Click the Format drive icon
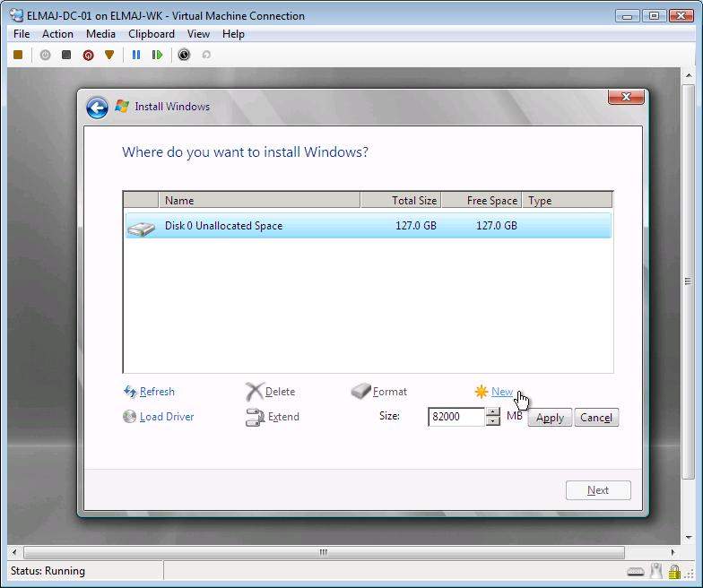The height and width of the screenshot is (588, 703). pos(360,391)
